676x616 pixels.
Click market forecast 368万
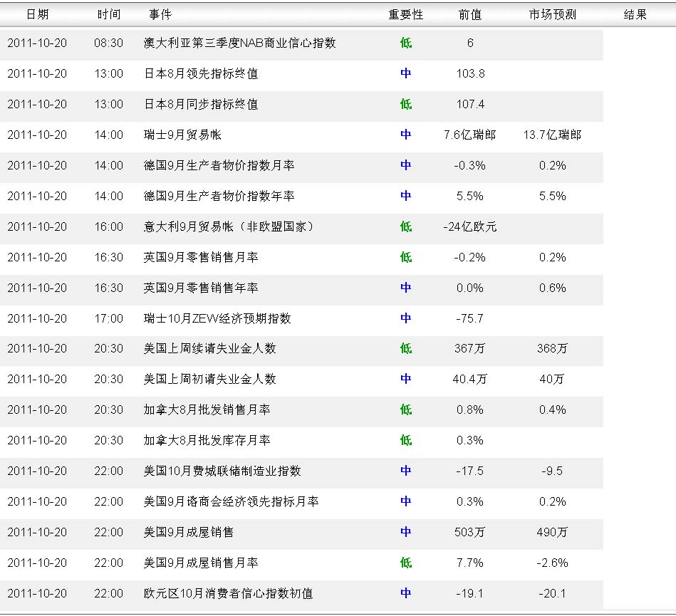552,348
